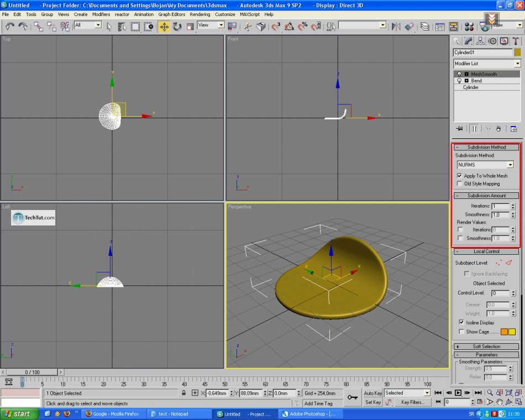Click the Mirror tool icon

(396, 26)
